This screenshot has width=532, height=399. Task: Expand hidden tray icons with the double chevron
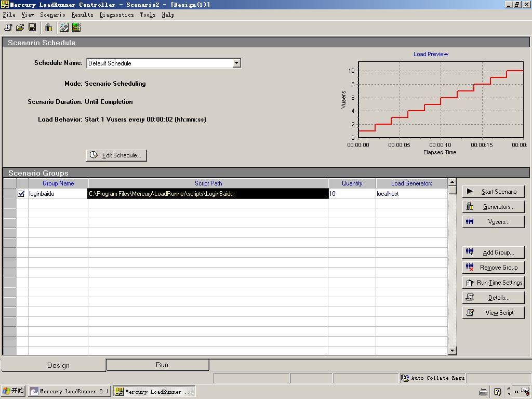pos(516,392)
